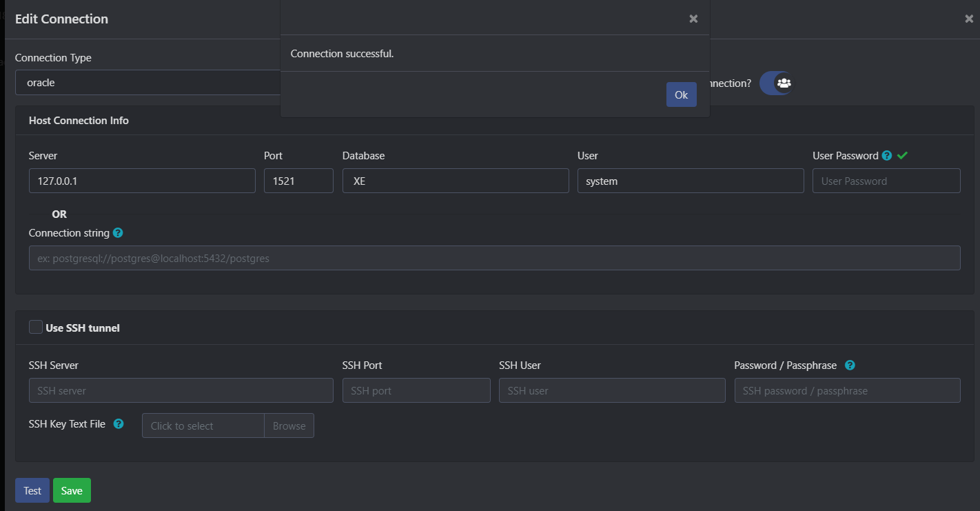
Task: Close the Edit Connection window
Action: 969,19
